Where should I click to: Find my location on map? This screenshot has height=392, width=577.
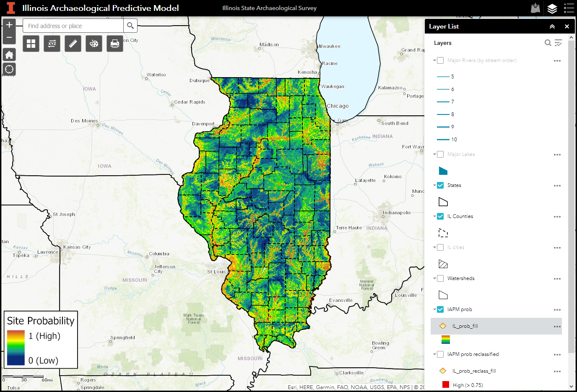pos(9,69)
